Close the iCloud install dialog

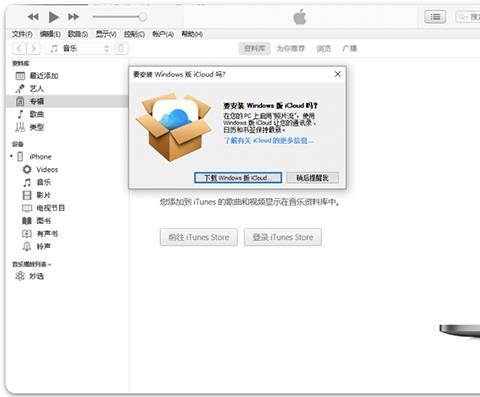click(x=338, y=74)
